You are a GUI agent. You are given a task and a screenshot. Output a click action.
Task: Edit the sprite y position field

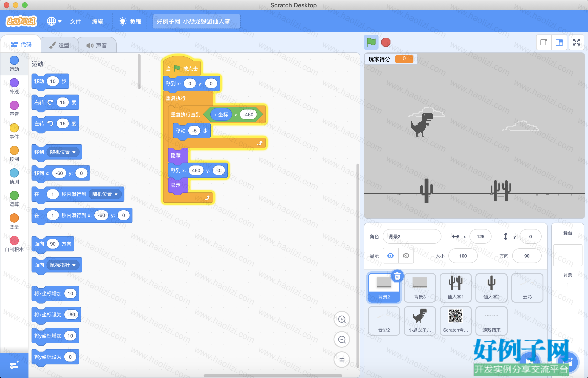tap(530, 236)
